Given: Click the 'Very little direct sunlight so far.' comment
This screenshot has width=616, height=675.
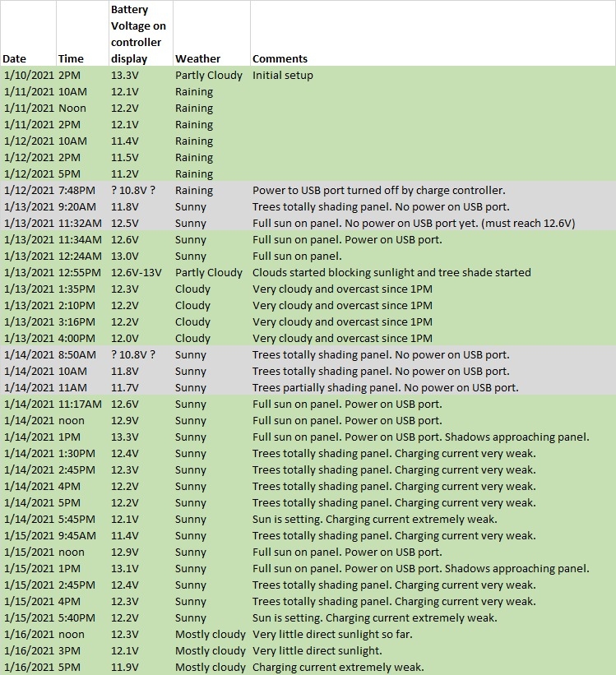Looking at the screenshot, I should pos(332,634).
